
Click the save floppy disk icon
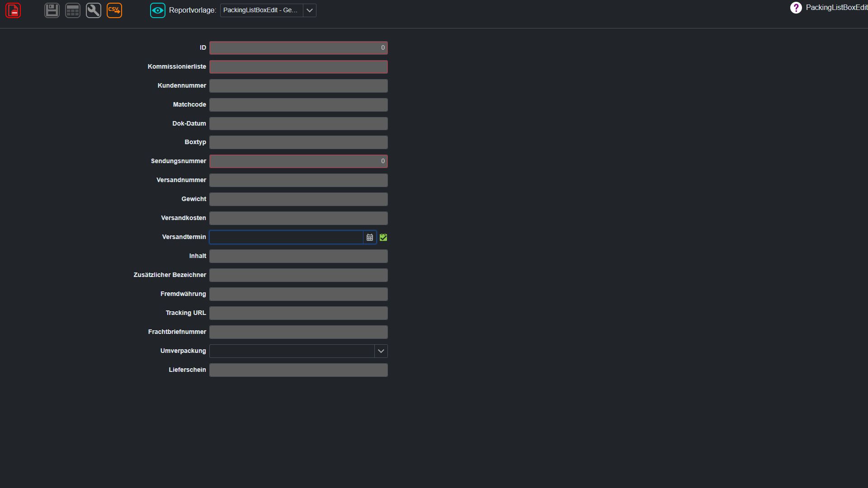(52, 10)
